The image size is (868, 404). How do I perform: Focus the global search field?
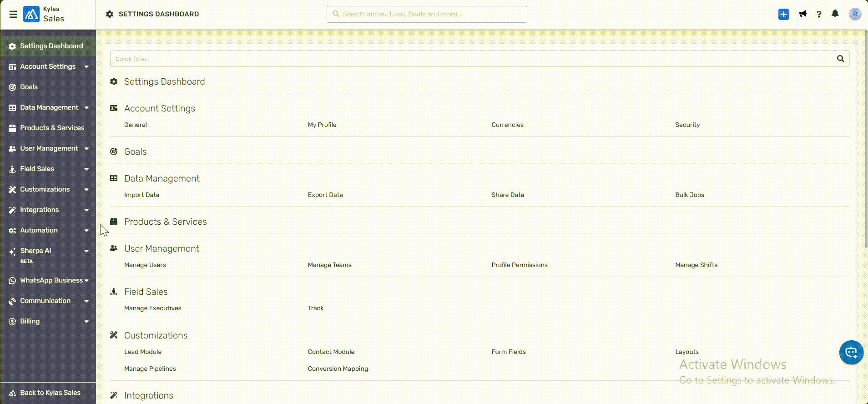click(427, 14)
